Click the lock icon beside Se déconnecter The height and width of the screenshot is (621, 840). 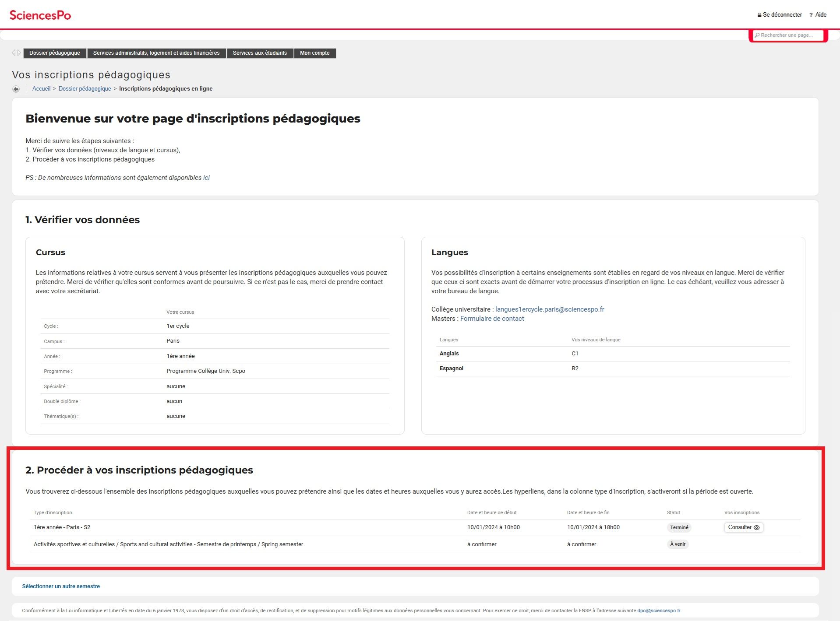pos(759,14)
